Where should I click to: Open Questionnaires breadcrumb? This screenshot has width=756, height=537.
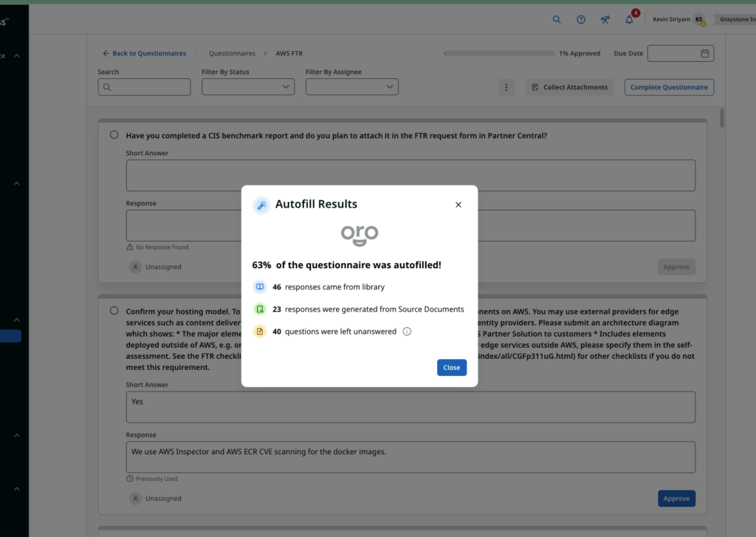[x=232, y=53]
